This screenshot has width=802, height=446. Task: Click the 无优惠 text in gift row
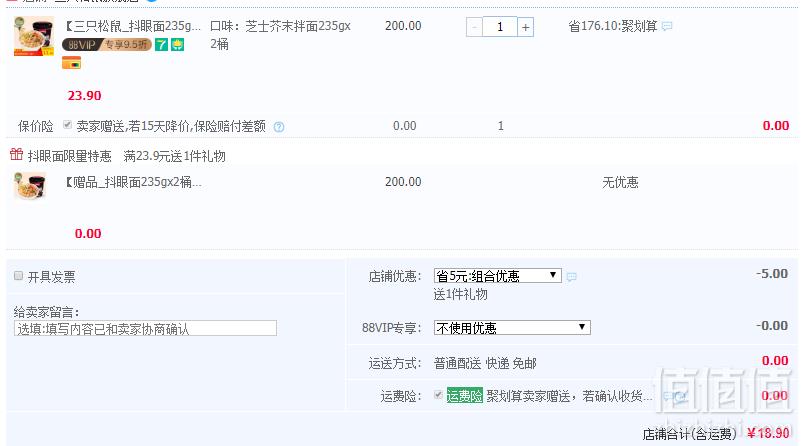tap(620, 183)
